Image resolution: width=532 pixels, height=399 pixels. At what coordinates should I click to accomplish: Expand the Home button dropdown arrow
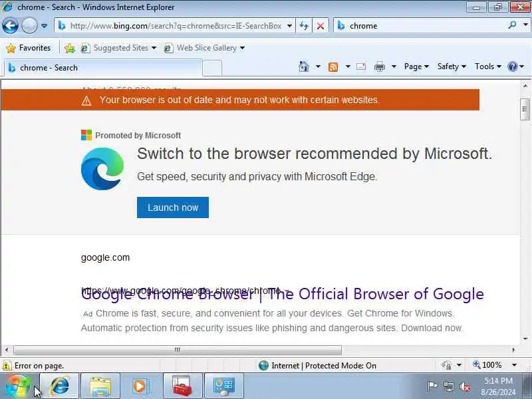(x=318, y=66)
